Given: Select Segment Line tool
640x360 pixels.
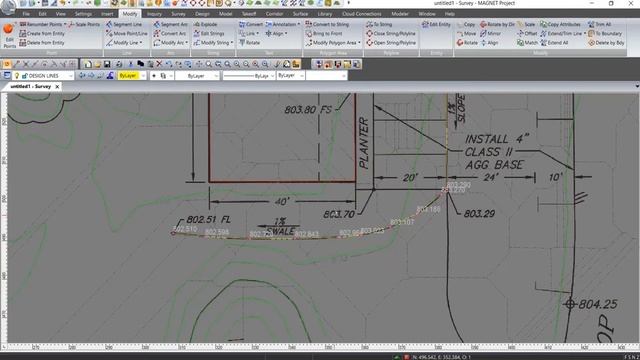Looking at the screenshot, I should coord(124,24).
